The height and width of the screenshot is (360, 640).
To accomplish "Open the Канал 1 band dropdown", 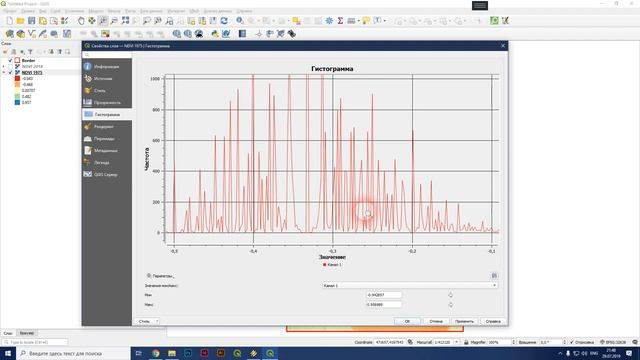I will click(410, 285).
